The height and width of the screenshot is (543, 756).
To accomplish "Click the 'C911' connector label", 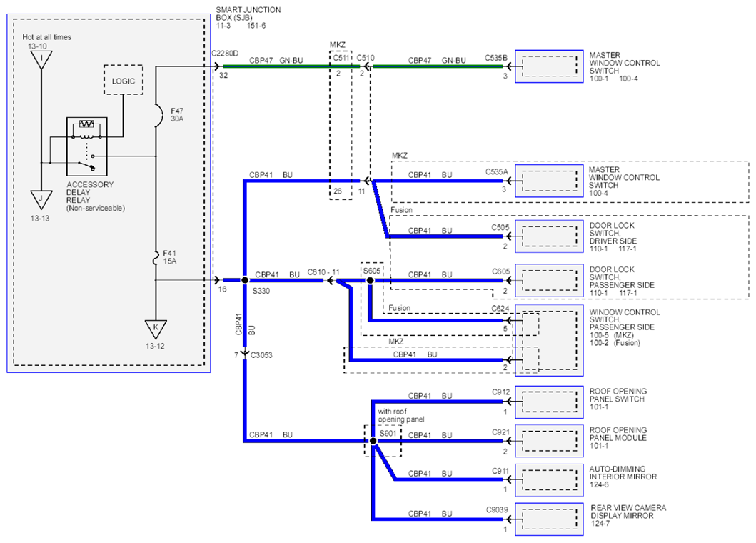I will coord(500,471).
